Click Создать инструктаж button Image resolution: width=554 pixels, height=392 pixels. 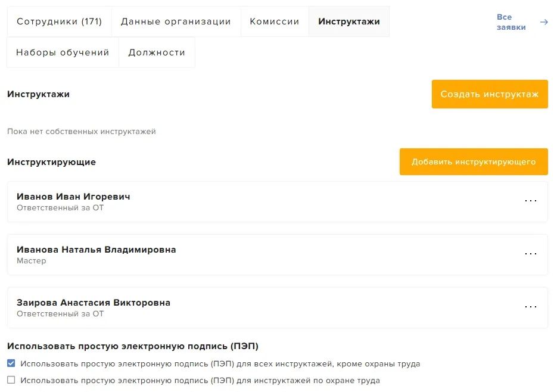(x=490, y=94)
